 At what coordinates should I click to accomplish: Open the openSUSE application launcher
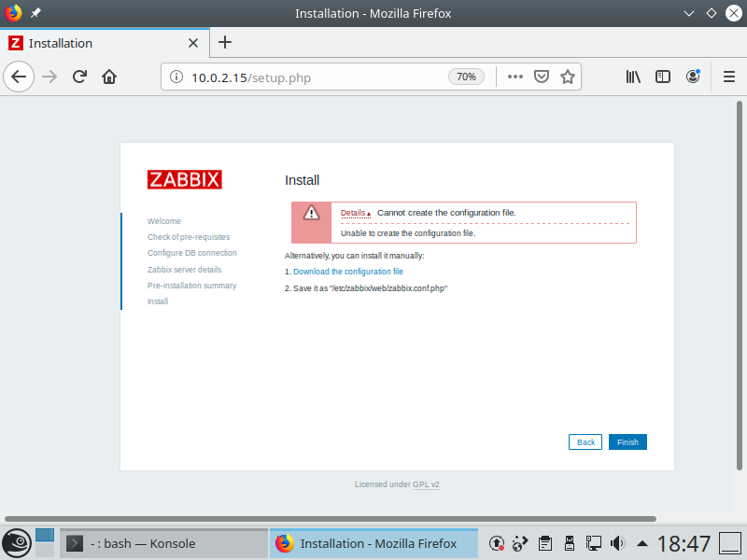16,543
